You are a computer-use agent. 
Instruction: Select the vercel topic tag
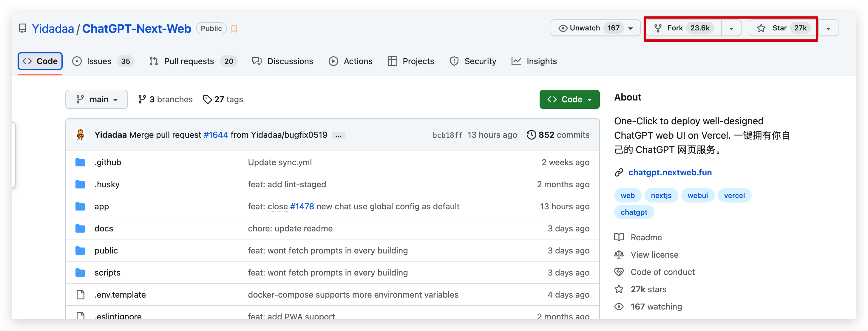tap(734, 196)
